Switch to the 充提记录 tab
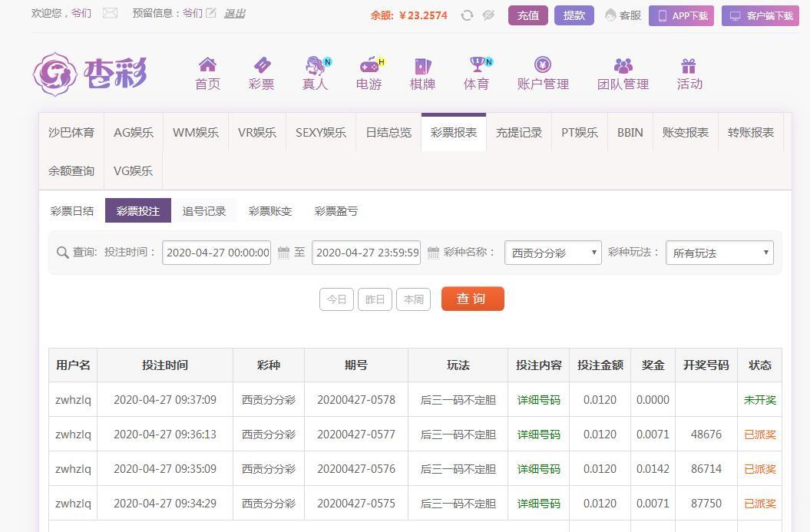The width and height of the screenshot is (810, 532). [x=519, y=133]
